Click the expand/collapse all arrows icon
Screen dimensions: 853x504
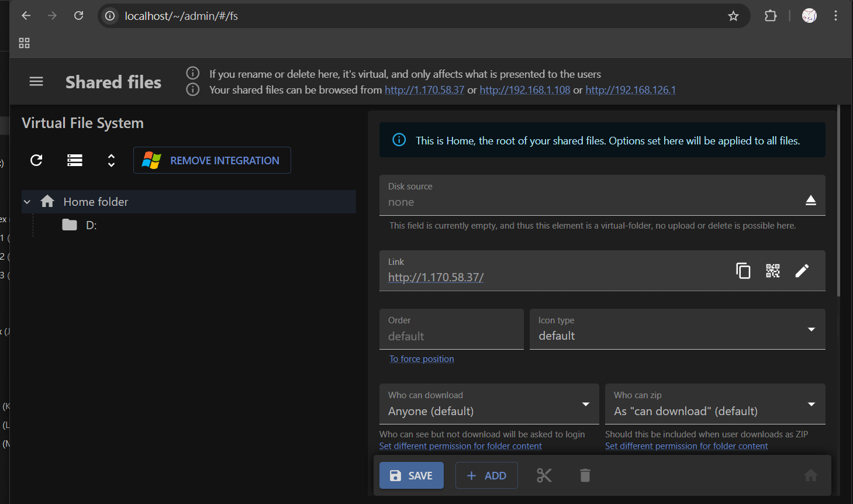(111, 160)
